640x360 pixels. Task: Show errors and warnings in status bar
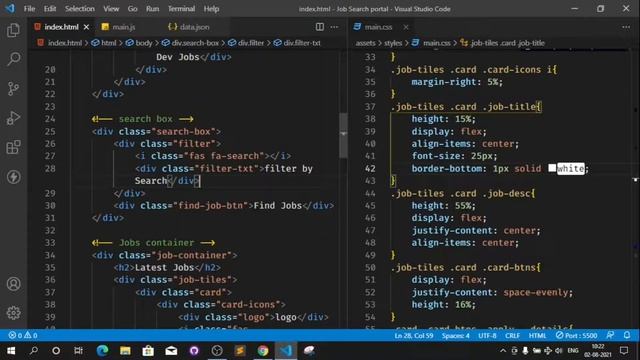(23, 335)
